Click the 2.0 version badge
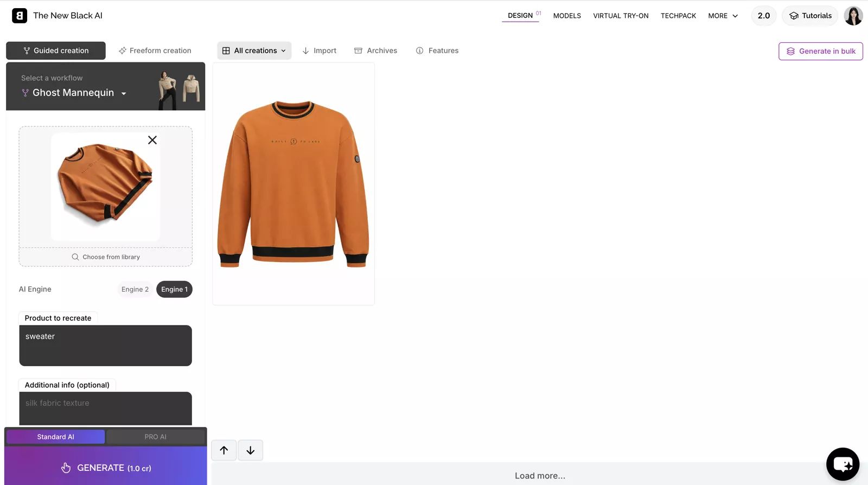Screen dimensions: 868x485 (x=764, y=16)
